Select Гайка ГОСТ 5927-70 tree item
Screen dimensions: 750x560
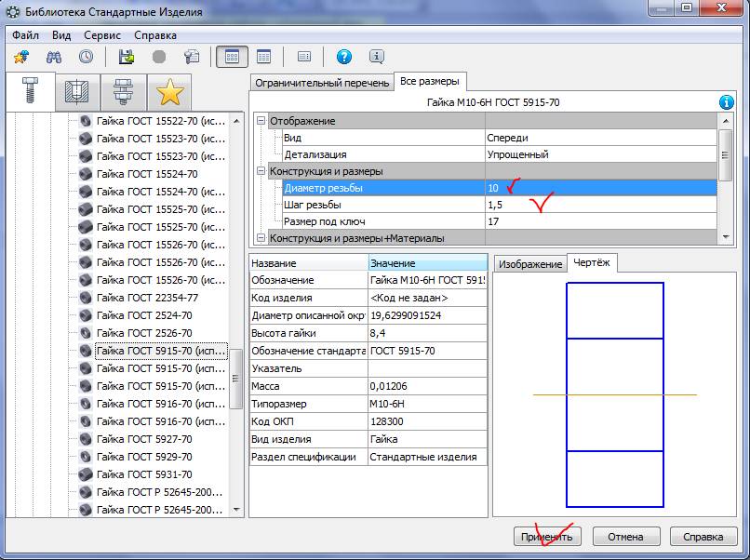pos(144,439)
